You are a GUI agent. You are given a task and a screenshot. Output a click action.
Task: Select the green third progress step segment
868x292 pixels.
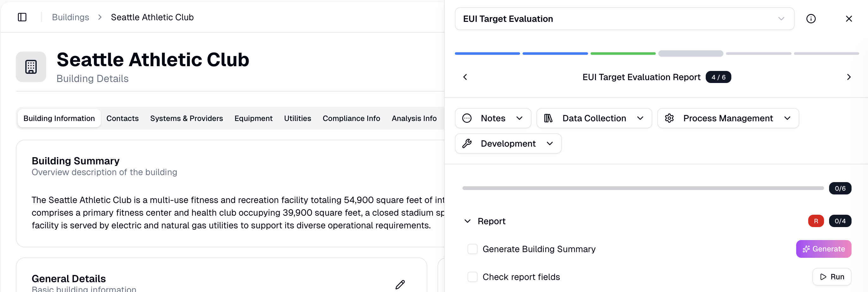pyautogui.click(x=623, y=54)
